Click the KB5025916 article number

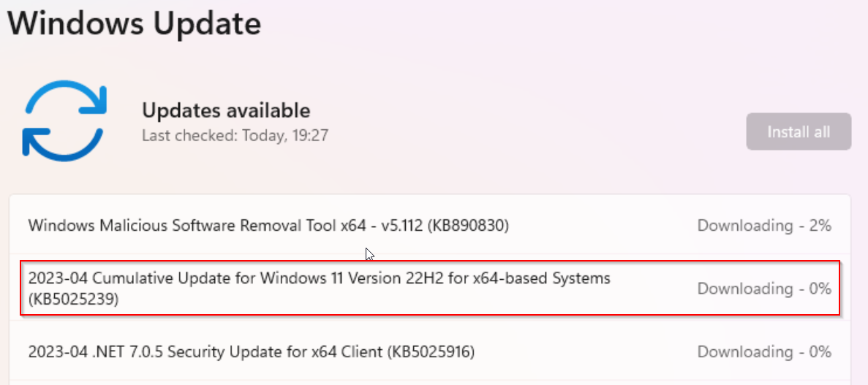[x=431, y=352]
